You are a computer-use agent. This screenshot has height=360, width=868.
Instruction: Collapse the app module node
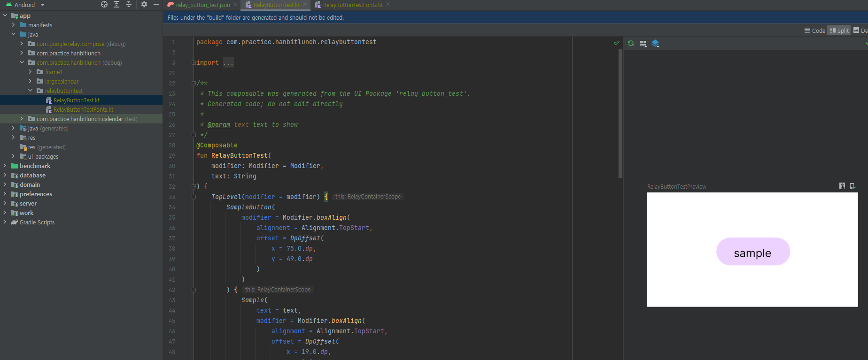pos(5,15)
